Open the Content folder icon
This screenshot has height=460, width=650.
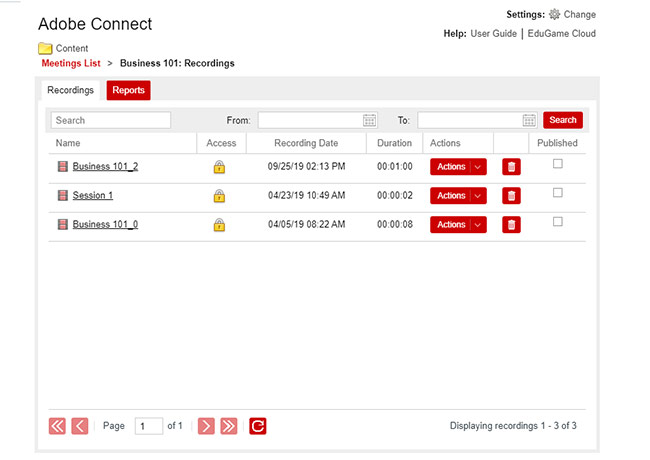(x=45, y=48)
